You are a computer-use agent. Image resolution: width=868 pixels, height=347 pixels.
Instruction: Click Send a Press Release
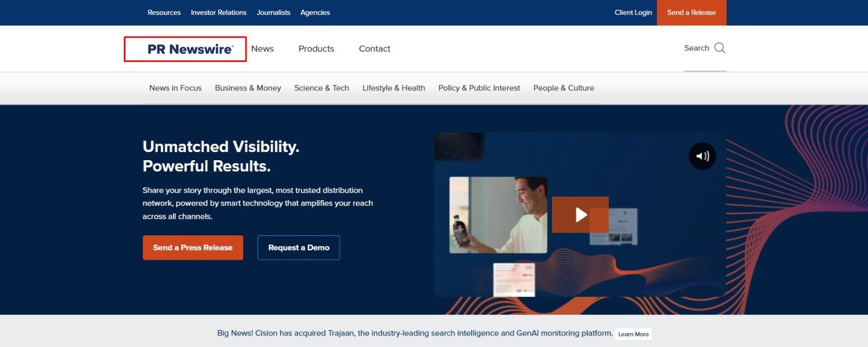tap(193, 247)
